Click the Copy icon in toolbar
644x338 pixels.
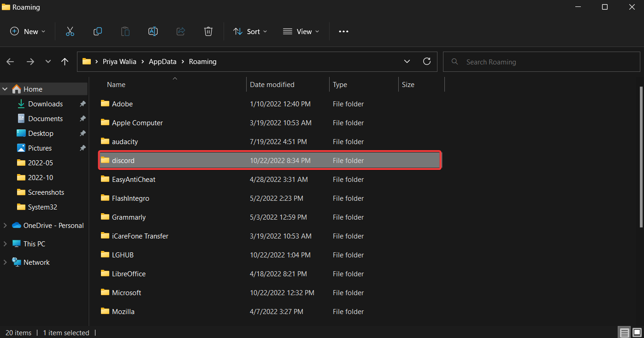(98, 31)
